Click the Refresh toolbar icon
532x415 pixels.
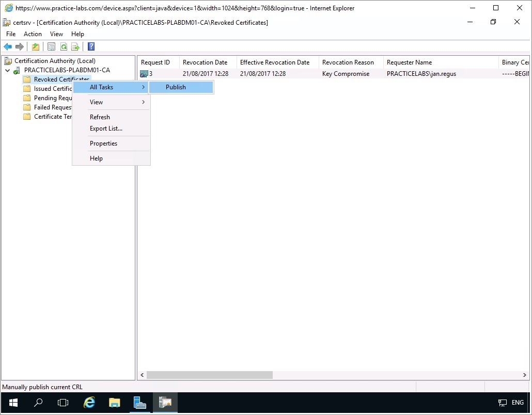(64, 46)
